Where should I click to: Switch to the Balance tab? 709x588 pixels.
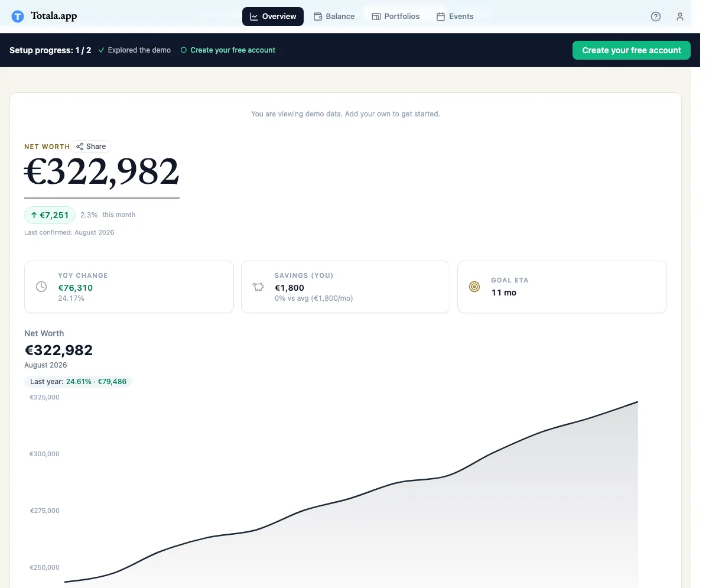334,17
